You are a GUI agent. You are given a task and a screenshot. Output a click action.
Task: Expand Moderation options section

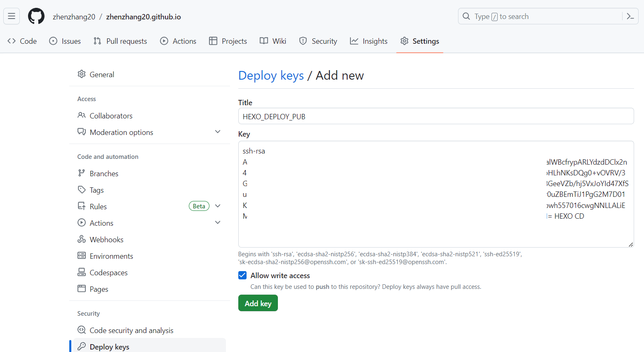pyautogui.click(x=218, y=132)
